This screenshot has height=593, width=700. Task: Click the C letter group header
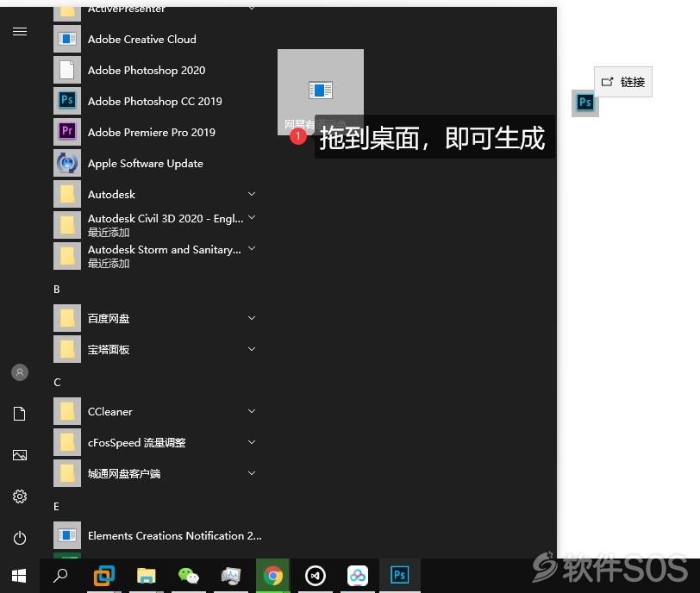57,383
